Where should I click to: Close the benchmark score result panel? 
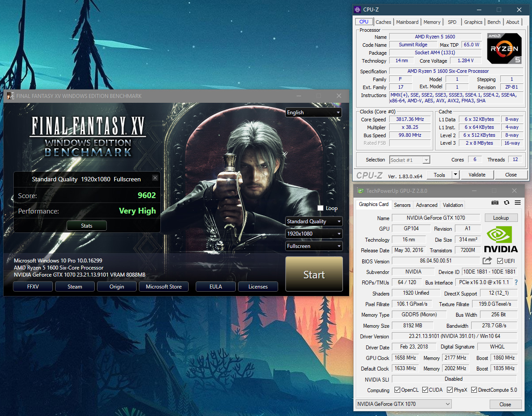click(x=155, y=178)
